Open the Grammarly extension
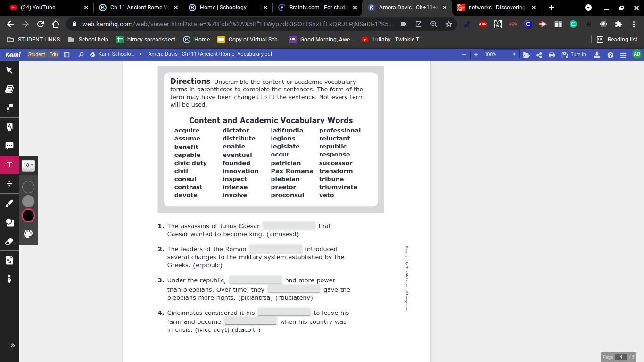644x362 pixels. point(573,24)
